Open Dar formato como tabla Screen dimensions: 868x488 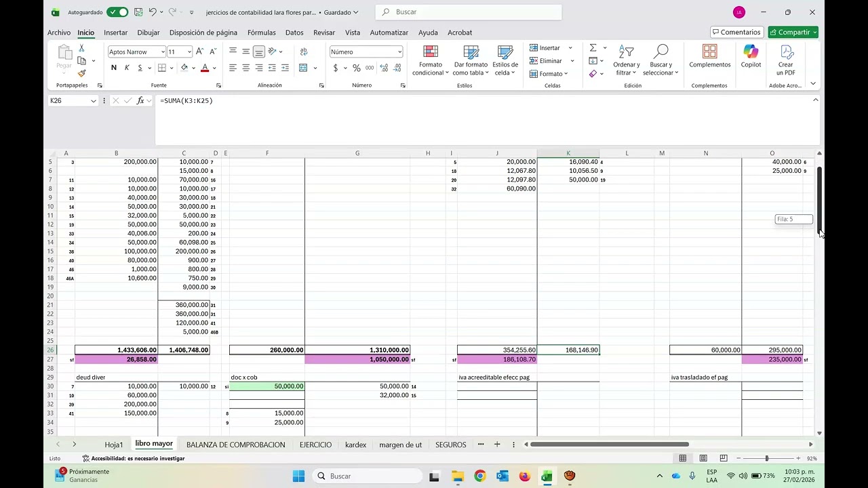tap(470, 61)
